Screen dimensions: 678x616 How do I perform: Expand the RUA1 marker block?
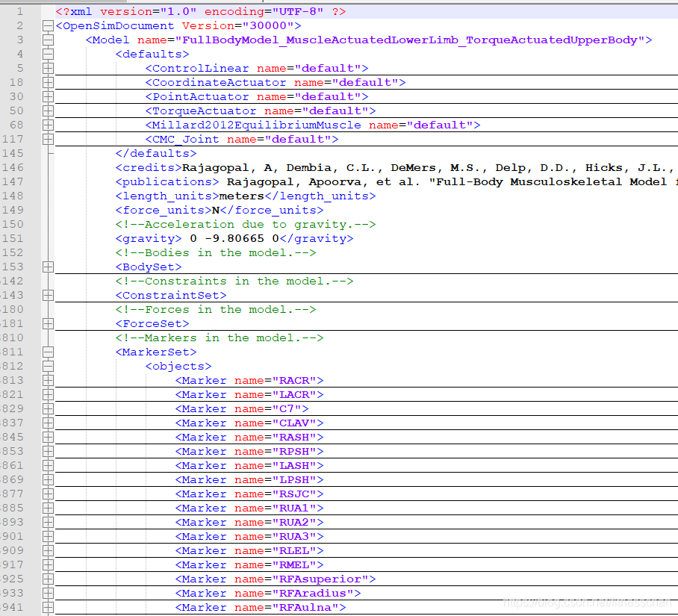48,508
